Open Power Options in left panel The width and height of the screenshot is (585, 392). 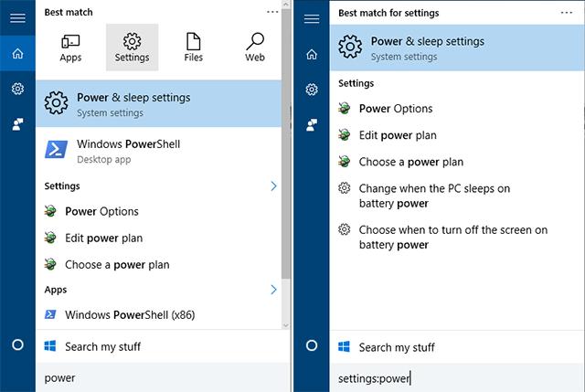point(158,211)
